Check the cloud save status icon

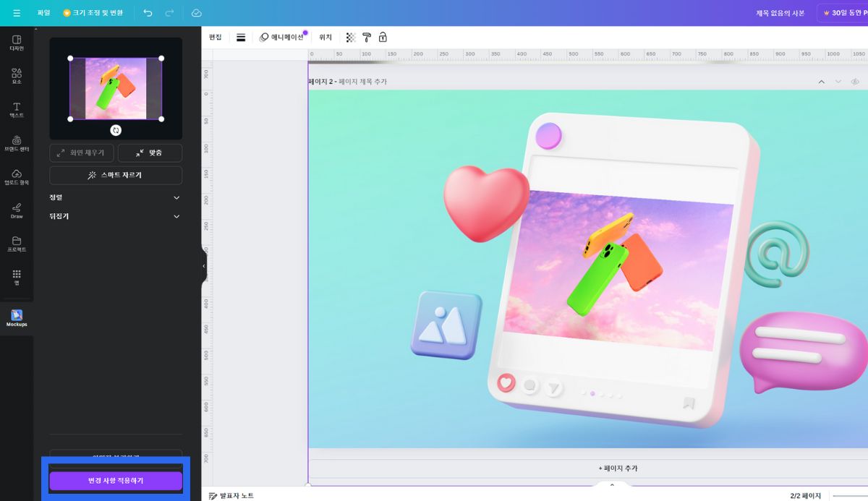[x=197, y=13]
